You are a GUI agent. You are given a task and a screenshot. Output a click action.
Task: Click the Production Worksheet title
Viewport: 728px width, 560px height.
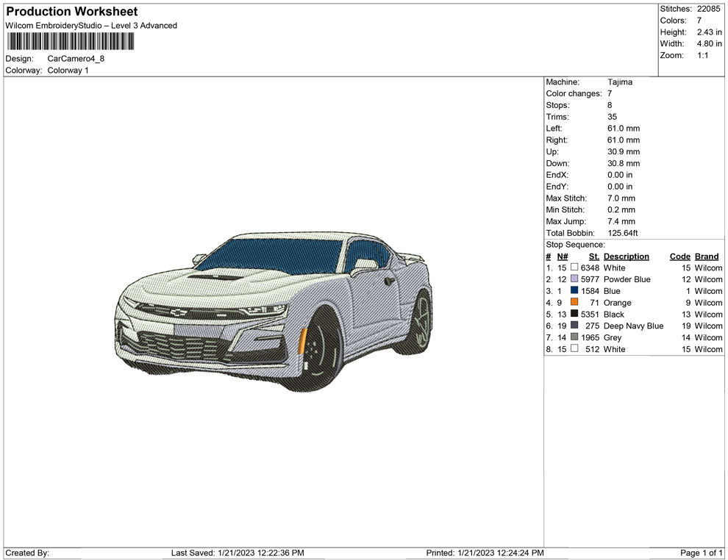pyautogui.click(x=71, y=12)
